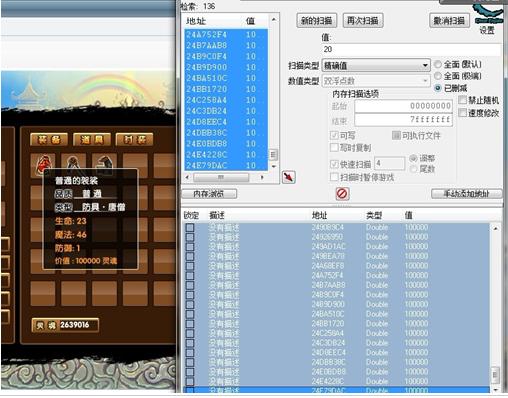Open the 道具 tab in game
This screenshot has height=398, width=508.
92,139
